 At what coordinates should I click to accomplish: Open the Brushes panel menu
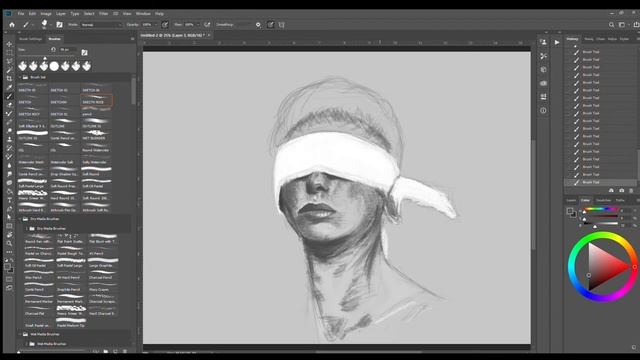click(132, 39)
